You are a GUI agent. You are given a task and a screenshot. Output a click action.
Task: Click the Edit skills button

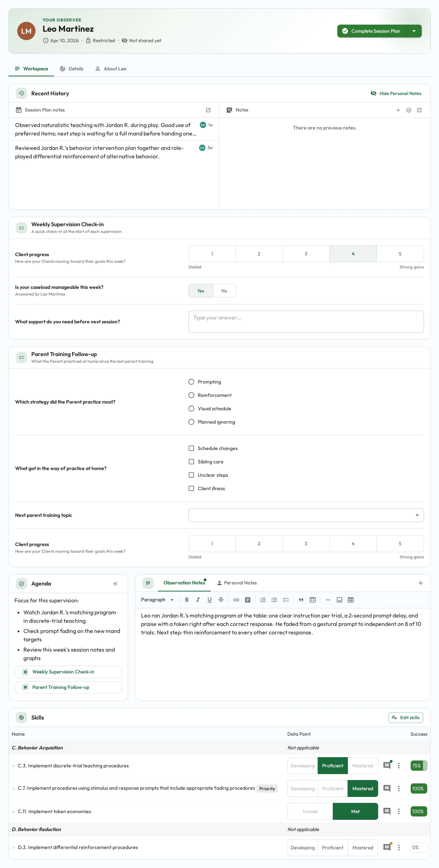(x=406, y=717)
